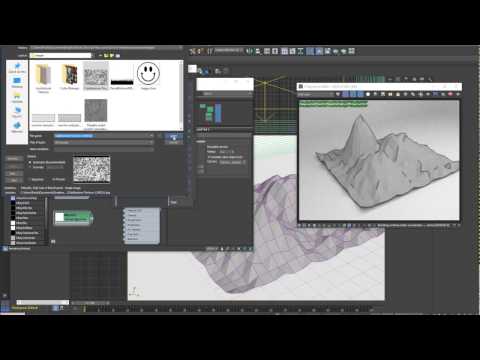
Task: Open channel dropdown in frame buffer window
Action: coord(315,95)
